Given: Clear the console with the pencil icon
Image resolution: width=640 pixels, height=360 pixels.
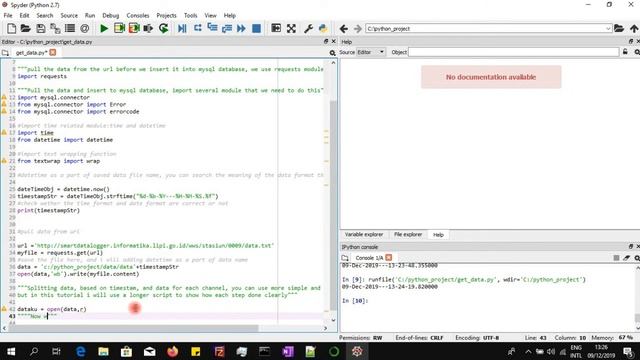Looking at the screenshot, I should (626, 258).
